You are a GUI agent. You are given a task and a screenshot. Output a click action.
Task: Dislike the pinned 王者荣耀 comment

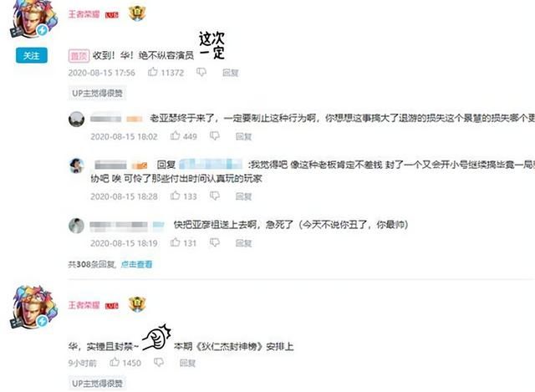(x=201, y=72)
